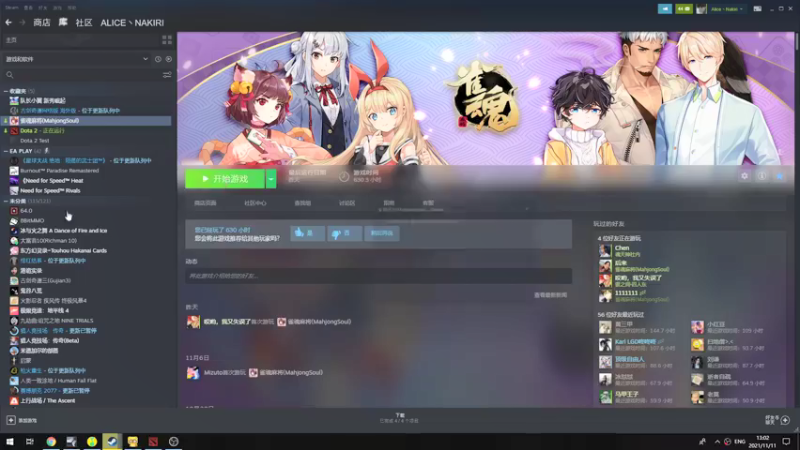This screenshot has width=800, height=450.
Task: Open the Windows Start menu
Action: 10,441
